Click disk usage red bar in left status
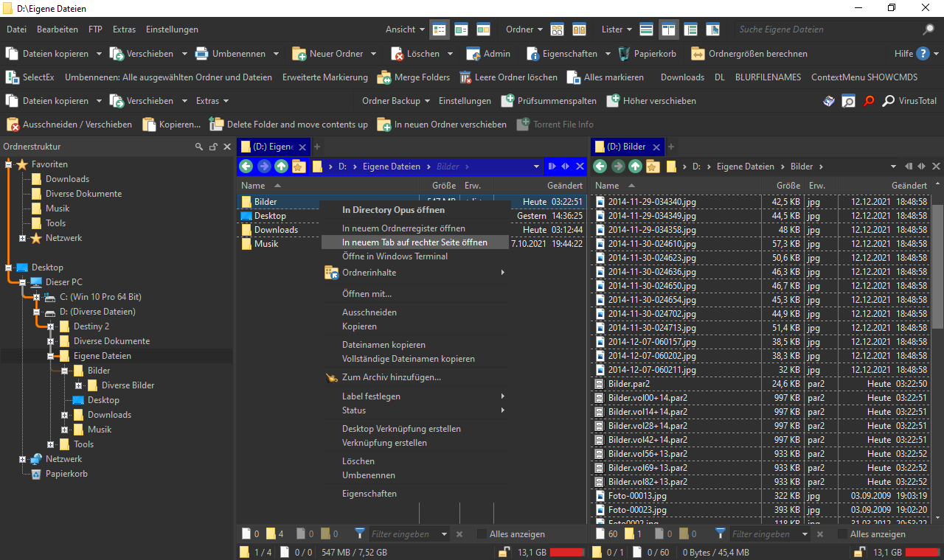944x560 pixels. point(567,552)
